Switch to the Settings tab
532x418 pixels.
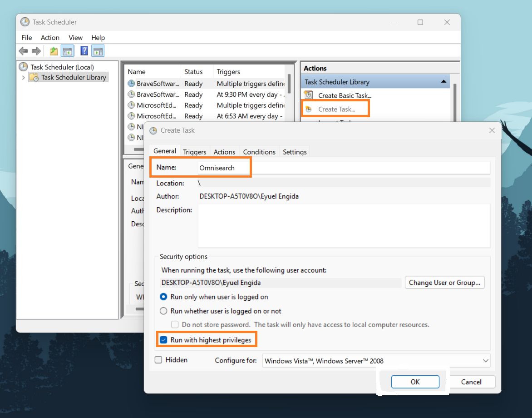295,152
